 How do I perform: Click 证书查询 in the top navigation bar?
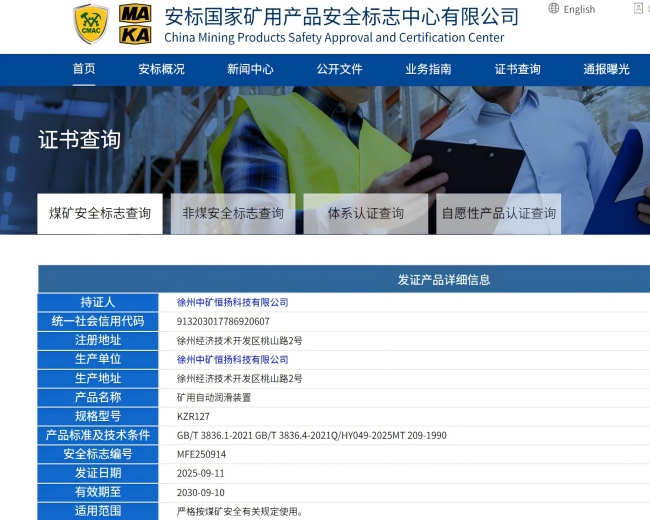point(517,69)
